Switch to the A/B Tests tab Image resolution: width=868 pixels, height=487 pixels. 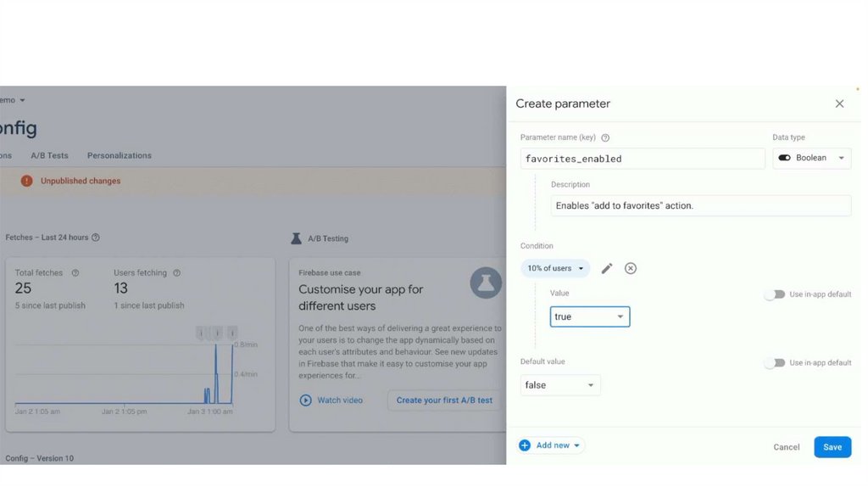[49, 155]
